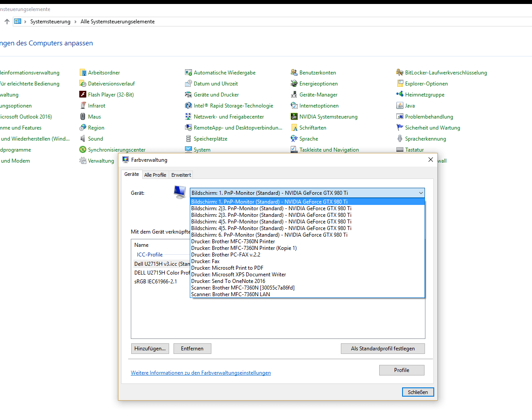Screen dimensions: 532x420
Task: Click the up arrow navigation button
Action: pos(7,22)
